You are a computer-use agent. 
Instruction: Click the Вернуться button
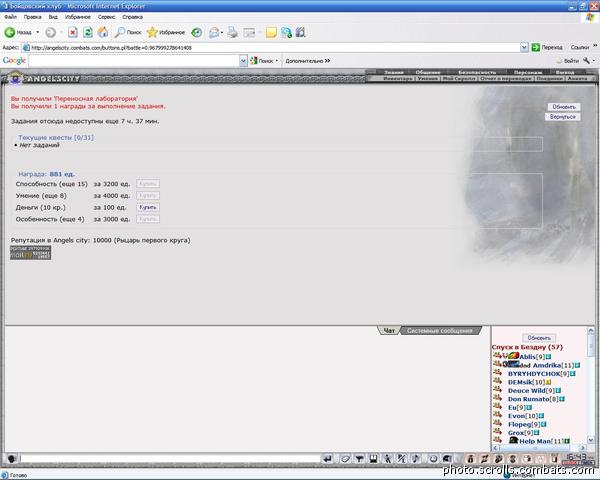pos(562,117)
